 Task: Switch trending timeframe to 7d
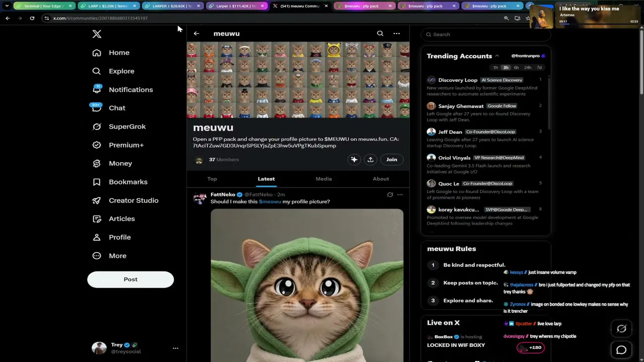pos(539,67)
